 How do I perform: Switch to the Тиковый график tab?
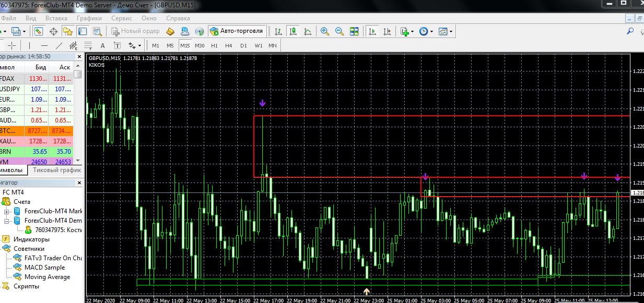56,170
